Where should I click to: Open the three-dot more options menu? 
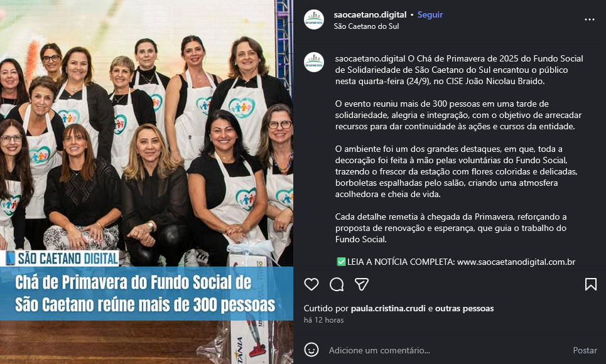(590, 19)
